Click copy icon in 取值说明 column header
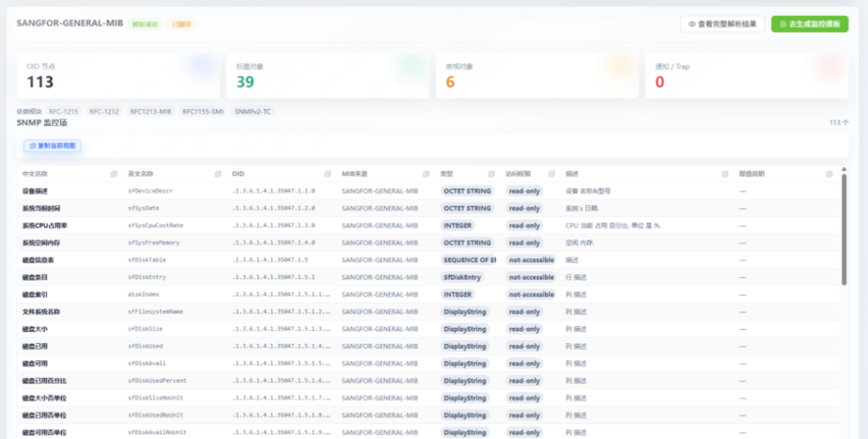 tap(829, 174)
